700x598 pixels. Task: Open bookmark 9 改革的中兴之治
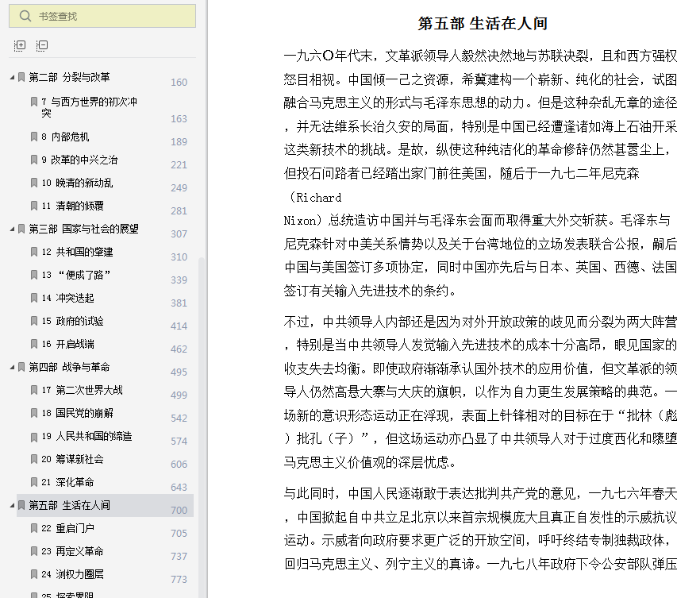79,160
